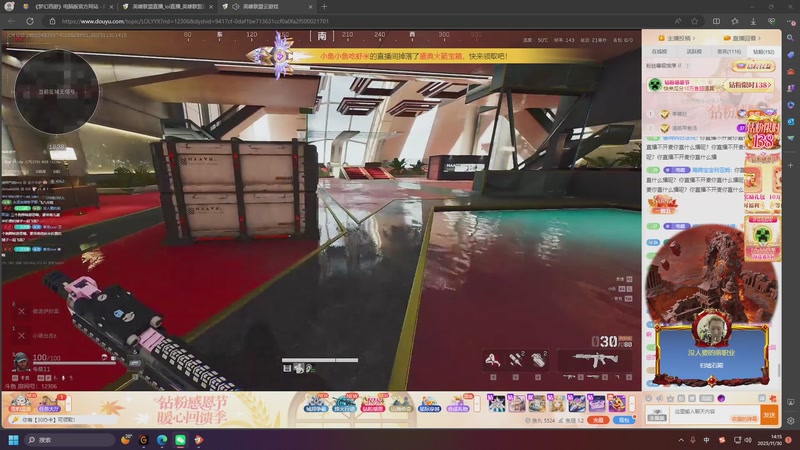The image size is (800, 450).
Task: Open the first NEW activity icon in gift bar
Action: pos(316,403)
